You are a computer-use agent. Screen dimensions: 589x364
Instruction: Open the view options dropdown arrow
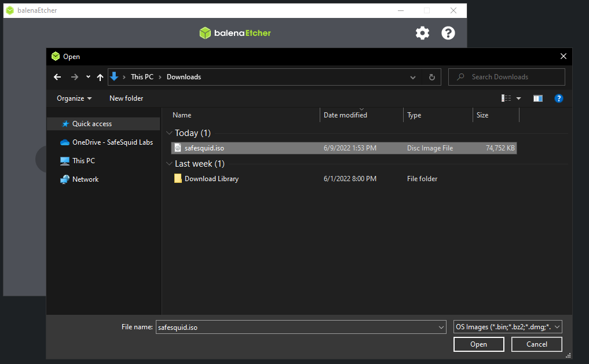(x=519, y=98)
